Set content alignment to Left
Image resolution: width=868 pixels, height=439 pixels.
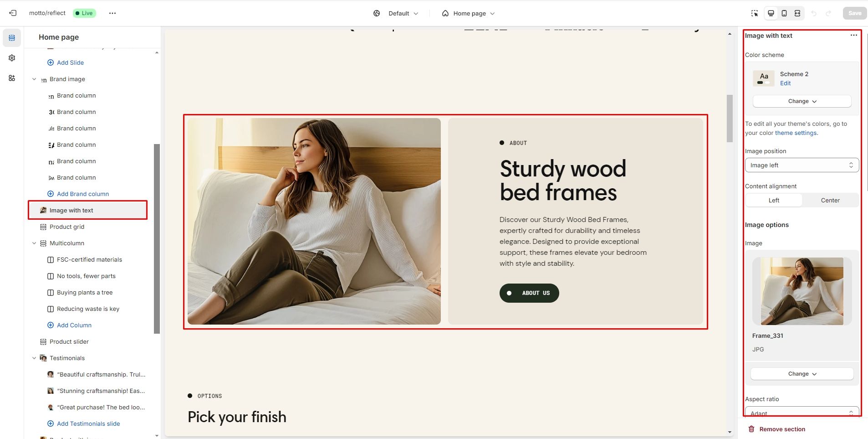(x=774, y=200)
